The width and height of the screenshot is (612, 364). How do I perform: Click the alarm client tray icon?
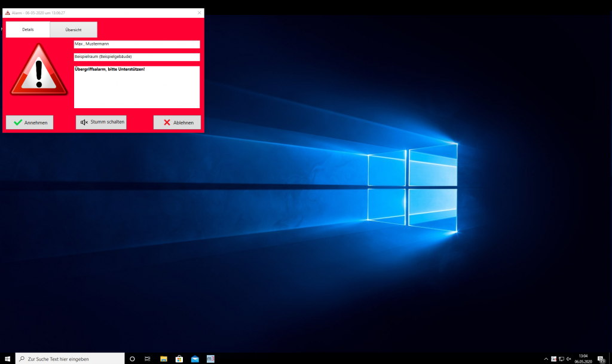[554, 359]
